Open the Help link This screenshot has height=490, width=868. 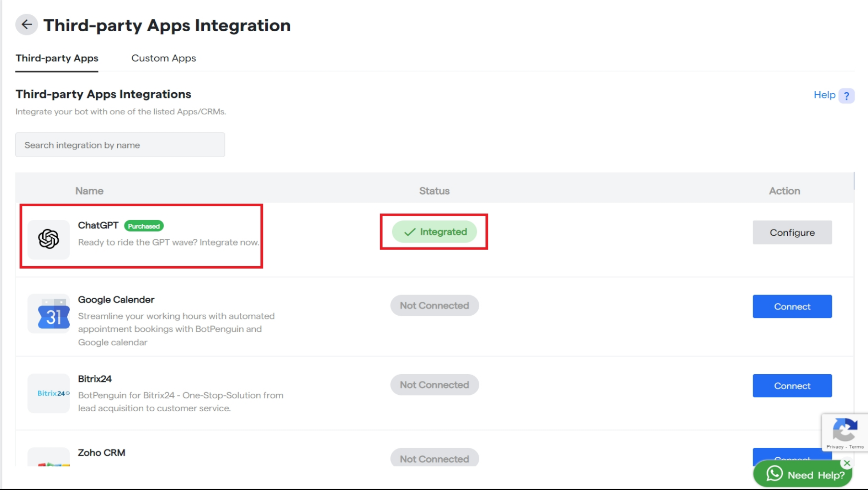click(824, 95)
